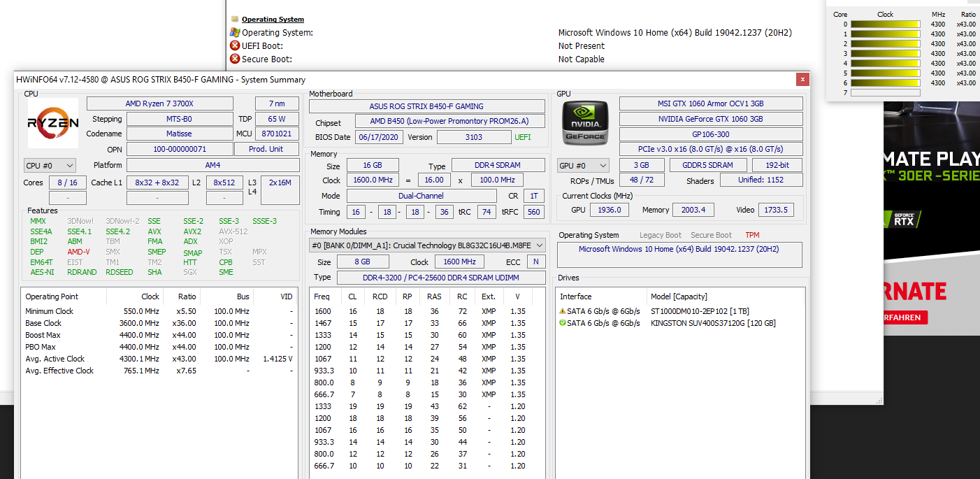Viewport: 980px width, 479px height.
Task: Click the ECC N indicator field
Action: (535, 262)
